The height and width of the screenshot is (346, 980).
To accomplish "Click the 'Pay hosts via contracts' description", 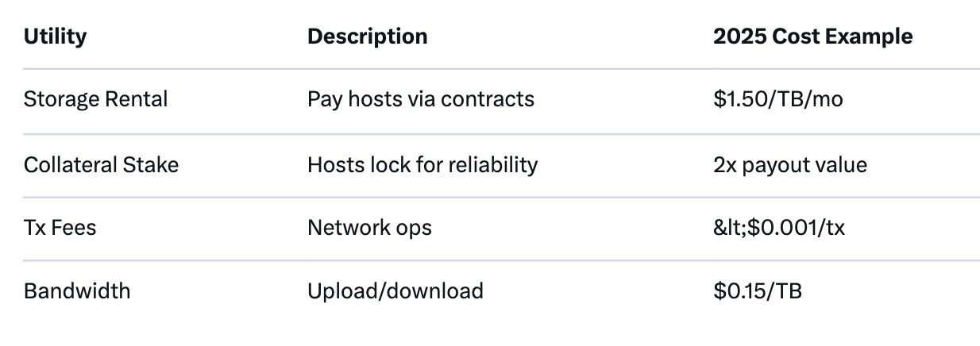I will [x=420, y=99].
